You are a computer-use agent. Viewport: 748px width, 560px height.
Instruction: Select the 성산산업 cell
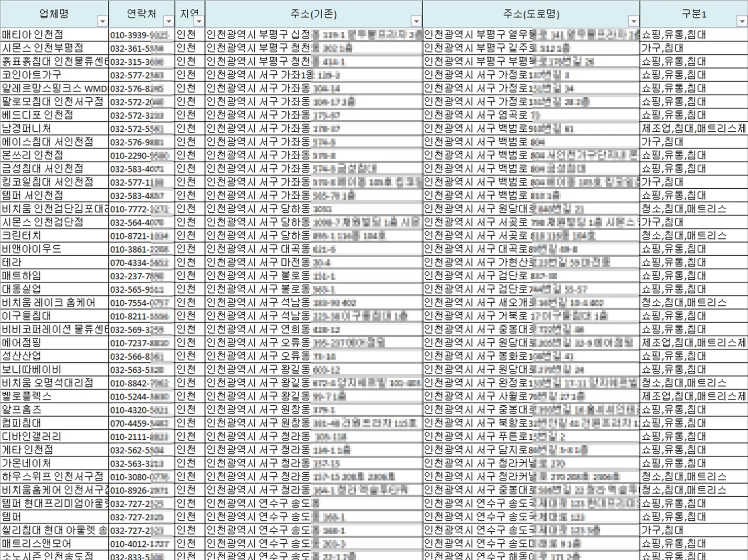[54, 356]
